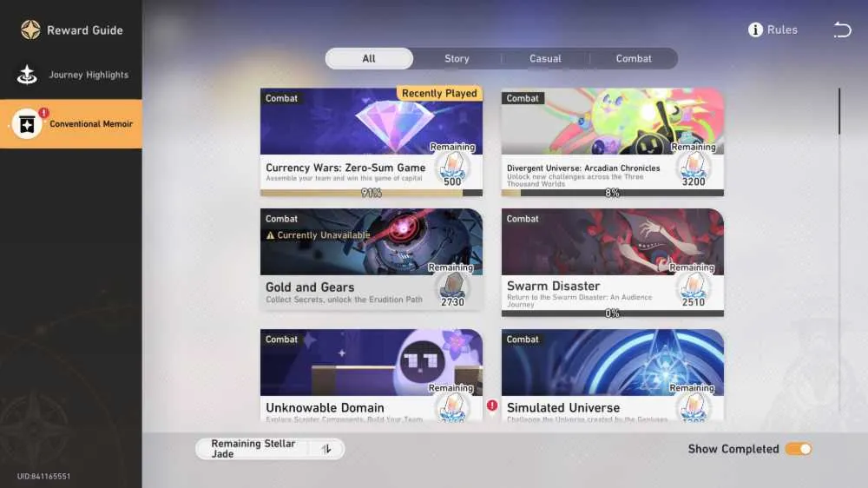Click the Simulated Universe blue thumbnail image
This screenshot has width=868, height=488.
tap(612, 363)
